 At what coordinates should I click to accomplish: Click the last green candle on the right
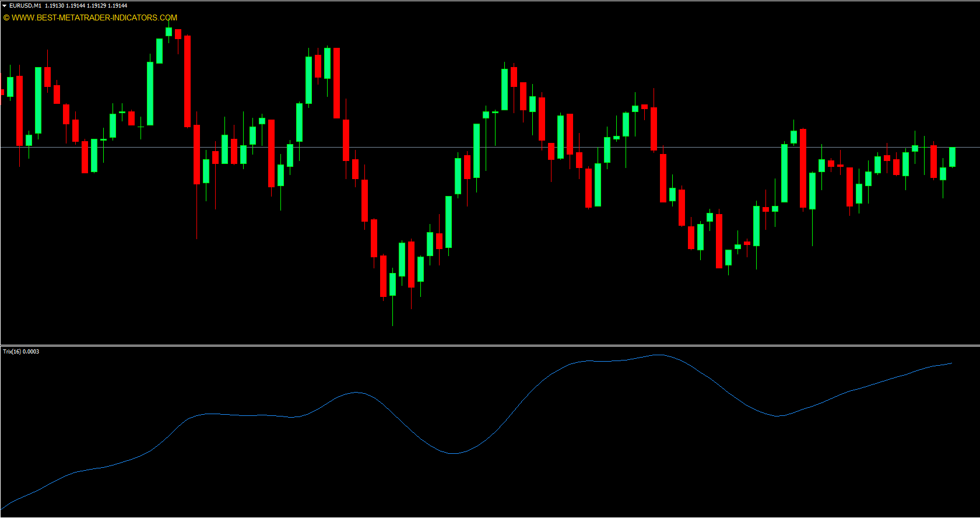(952, 157)
